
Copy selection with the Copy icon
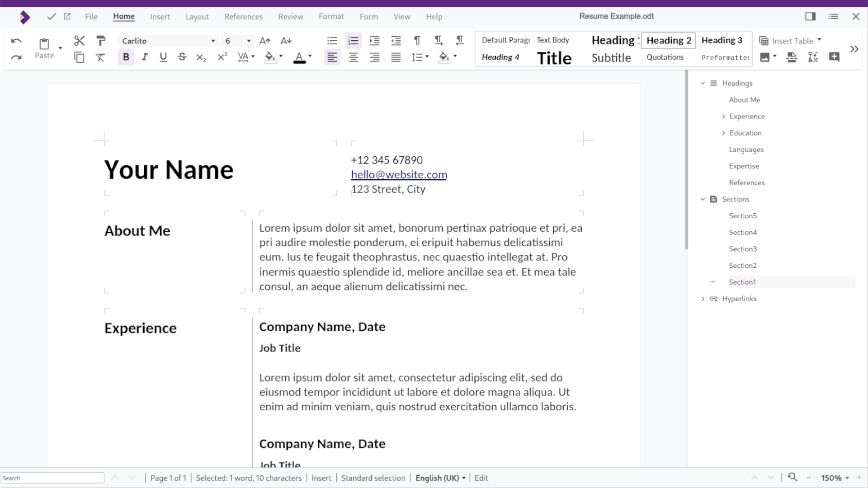(x=80, y=57)
